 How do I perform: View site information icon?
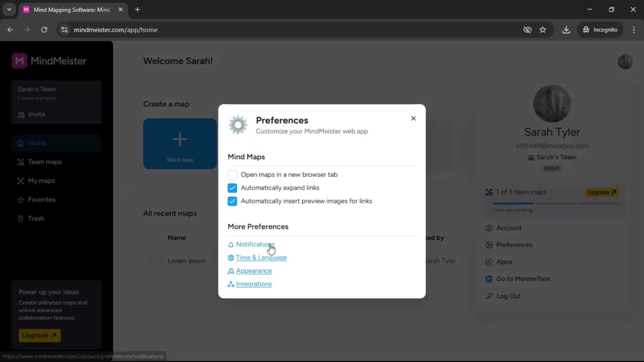(x=64, y=30)
